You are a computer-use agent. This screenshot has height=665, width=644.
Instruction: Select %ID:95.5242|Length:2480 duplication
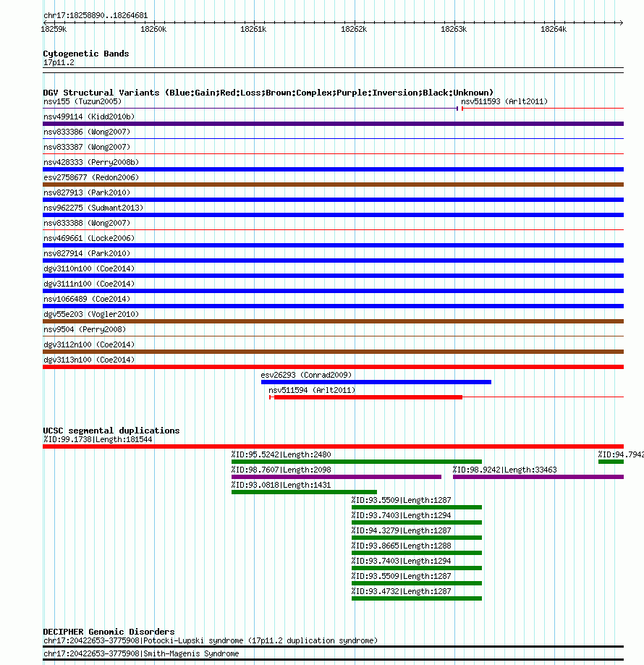point(357,462)
